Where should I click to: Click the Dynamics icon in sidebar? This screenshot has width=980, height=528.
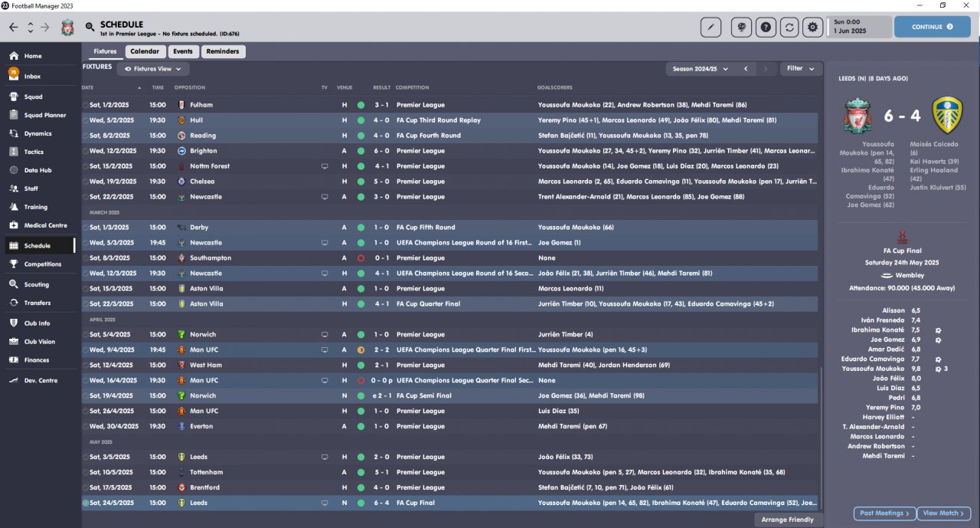(14, 133)
